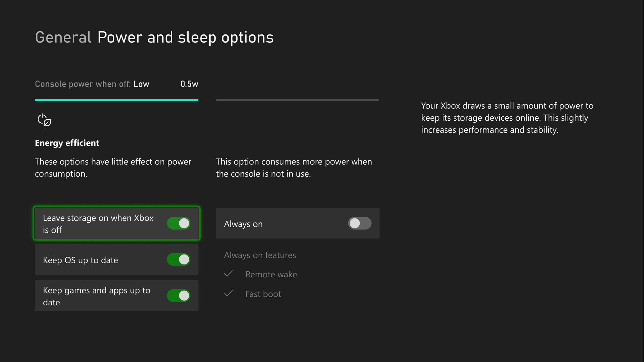Disable Keep games and apps up to date
Viewport: 644px width, 362px height.
(x=178, y=296)
